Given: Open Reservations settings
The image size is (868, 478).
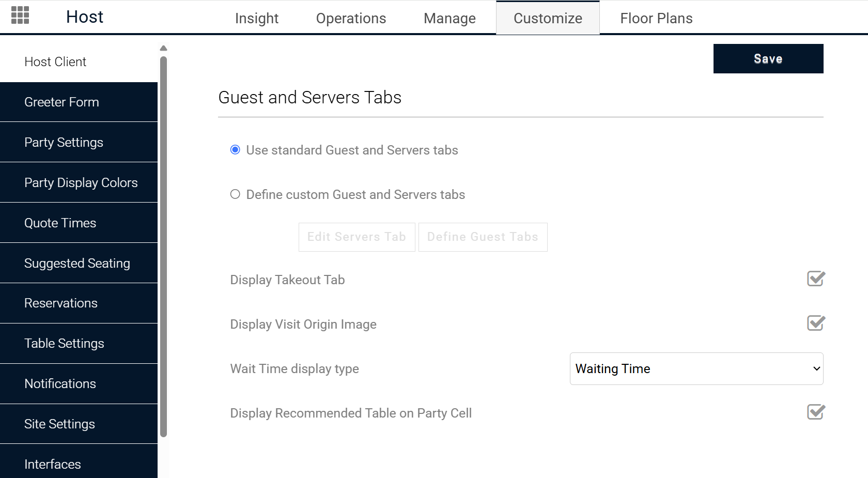Looking at the screenshot, I should [79, 303].
